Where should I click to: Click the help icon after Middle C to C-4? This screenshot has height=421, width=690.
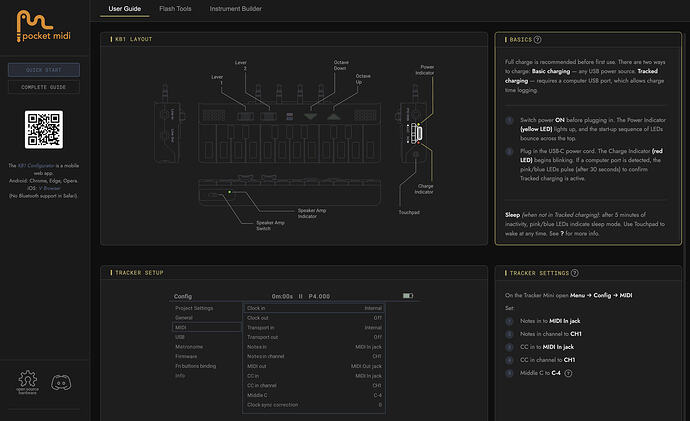[568, 373]
